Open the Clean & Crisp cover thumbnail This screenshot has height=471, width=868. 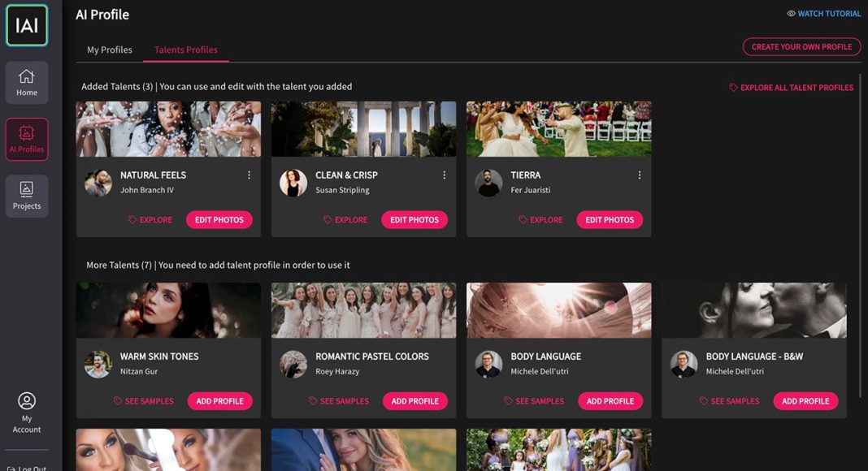pos(363,129)
